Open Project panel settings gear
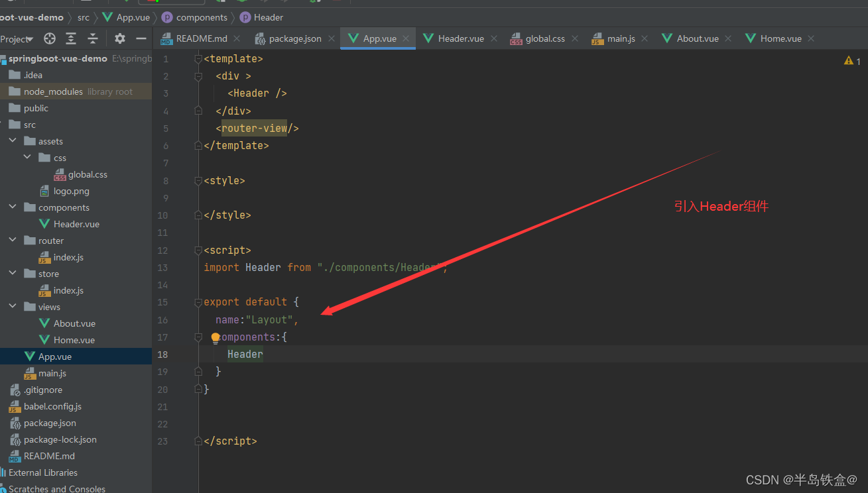The image size is (868, 493). click(x=119, y=38)
